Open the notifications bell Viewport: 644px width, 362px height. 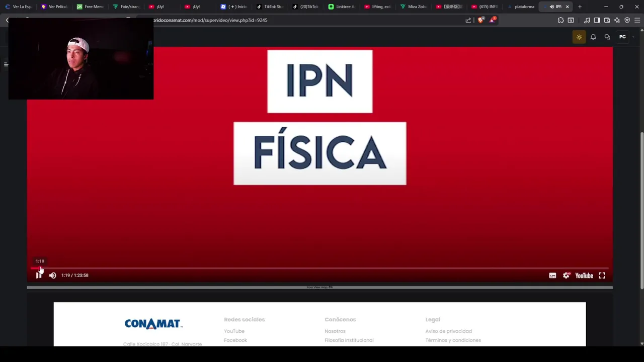click(593, 37)
